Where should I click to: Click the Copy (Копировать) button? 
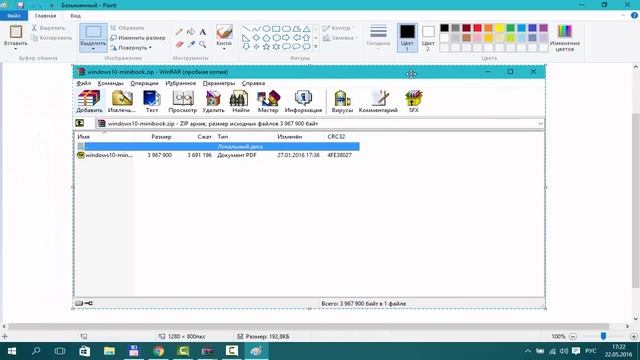(51, 38)
